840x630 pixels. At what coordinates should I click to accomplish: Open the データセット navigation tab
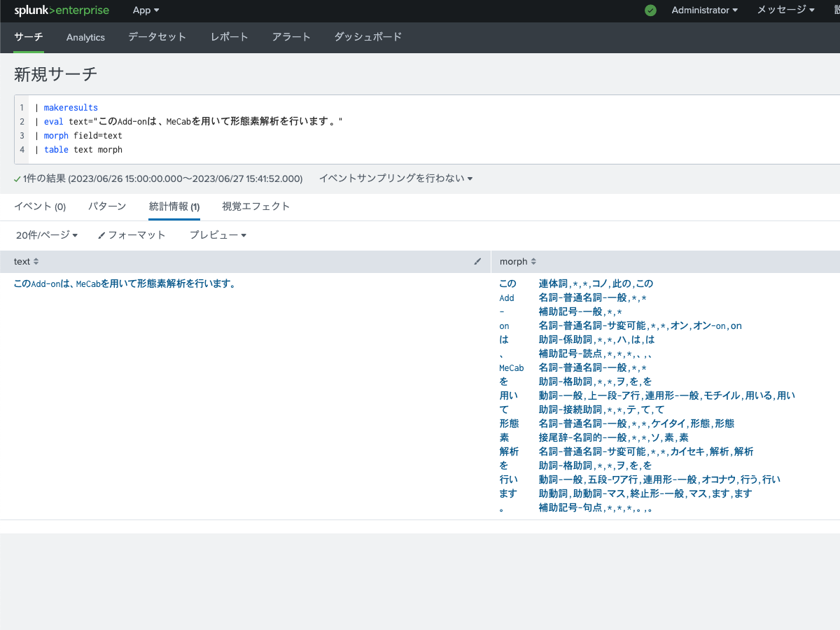coord(157,37)
